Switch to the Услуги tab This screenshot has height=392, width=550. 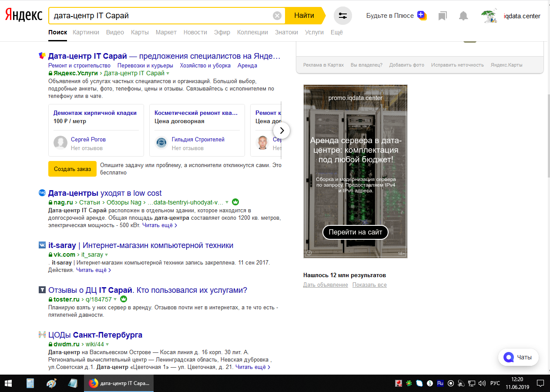[314, 32]
